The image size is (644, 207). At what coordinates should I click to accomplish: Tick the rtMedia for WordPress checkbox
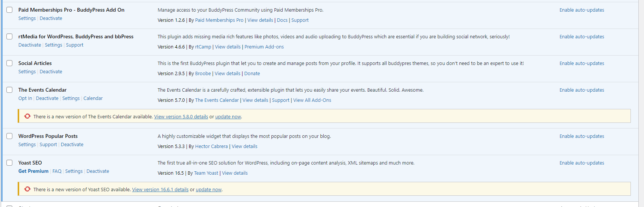pos(9,37)
